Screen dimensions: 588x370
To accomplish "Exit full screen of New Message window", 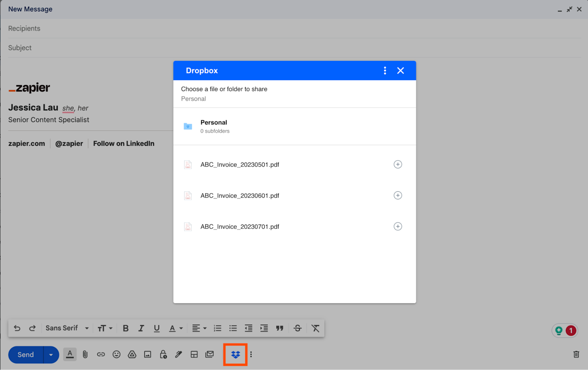I will 570,9.
